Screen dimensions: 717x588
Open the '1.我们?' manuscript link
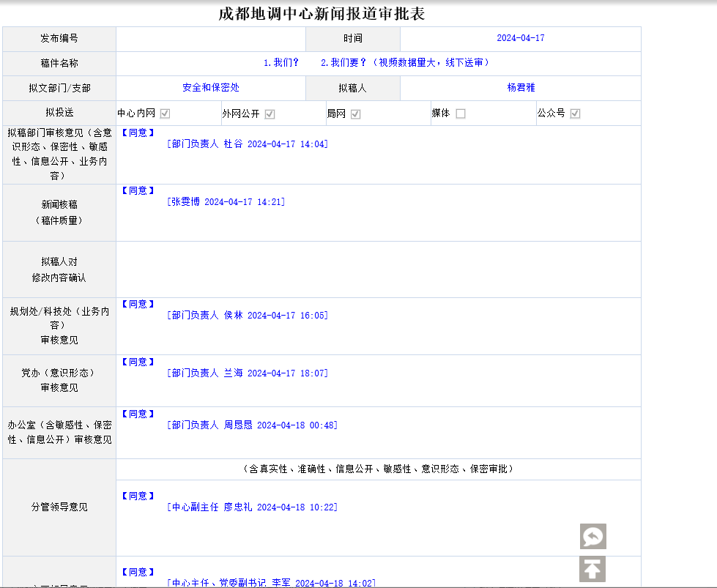pyautogui.click(x=281, y=63)
